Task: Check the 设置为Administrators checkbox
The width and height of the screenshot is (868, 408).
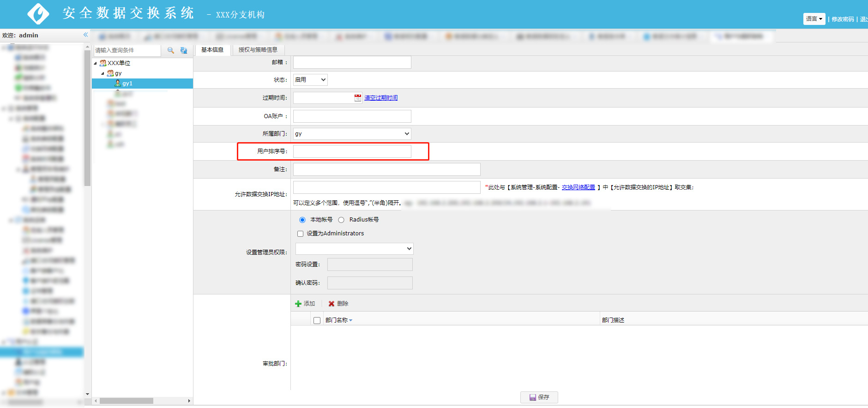Action: click(301, 234)
